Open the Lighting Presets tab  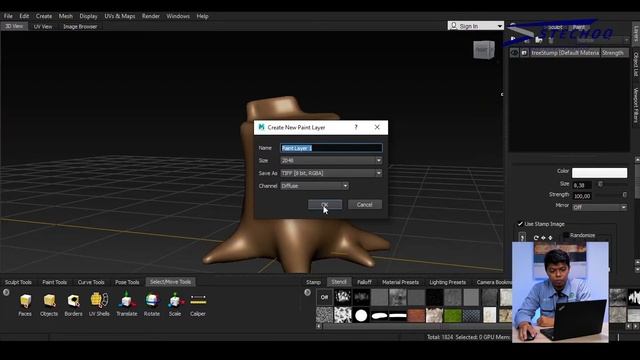click(447, 282)
